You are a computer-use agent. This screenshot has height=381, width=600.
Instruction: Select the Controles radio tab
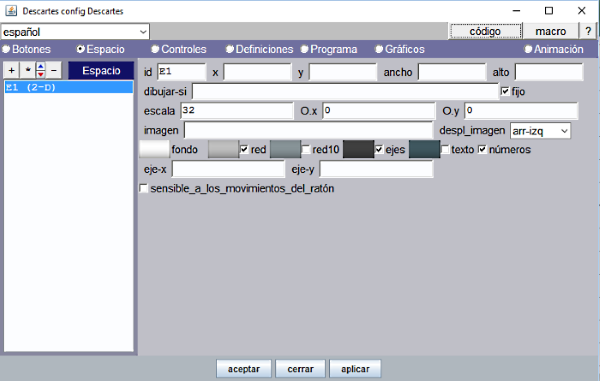[x=179, y=49]
